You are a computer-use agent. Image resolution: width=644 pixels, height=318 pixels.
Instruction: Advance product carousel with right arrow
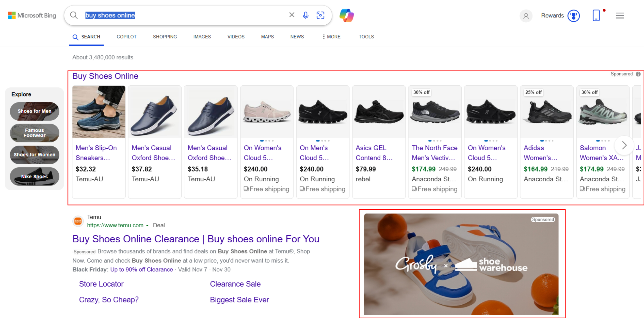tap(624, 145)
